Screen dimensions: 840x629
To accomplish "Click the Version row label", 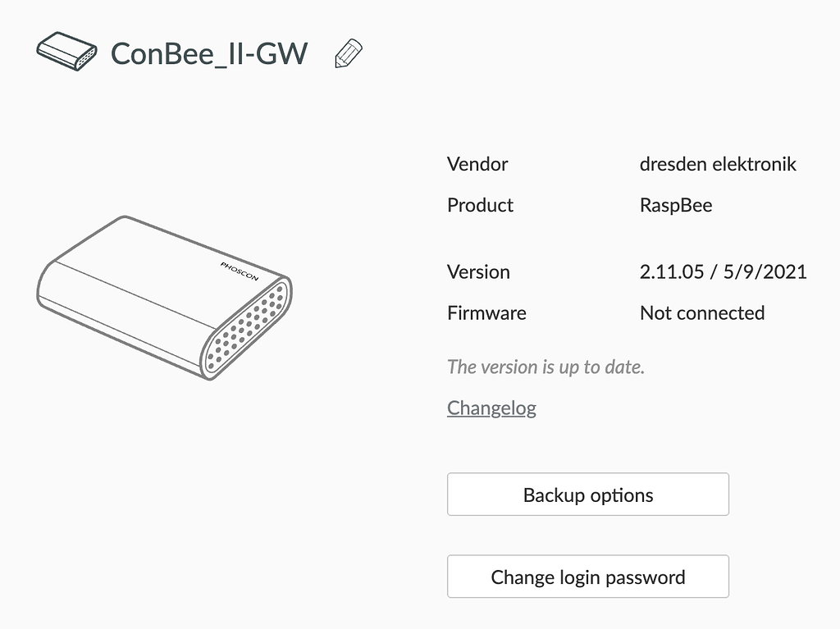I will click(x=478, y=271).
